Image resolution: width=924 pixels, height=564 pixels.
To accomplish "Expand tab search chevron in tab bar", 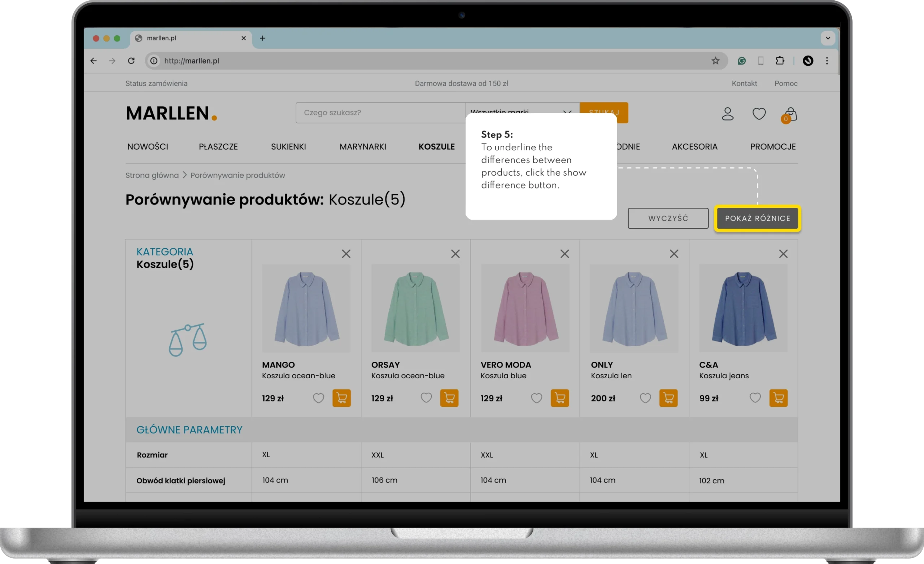I will click(828, 38).
